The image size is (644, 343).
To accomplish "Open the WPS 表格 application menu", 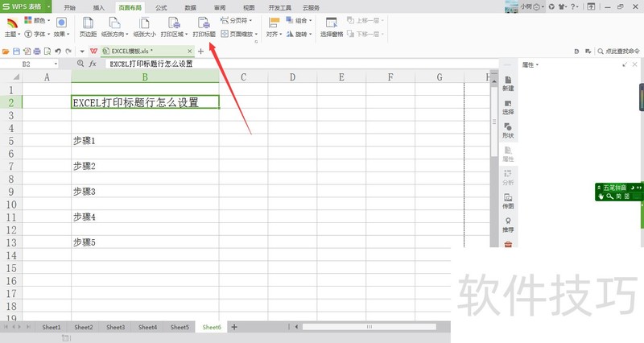I will 26,6.
